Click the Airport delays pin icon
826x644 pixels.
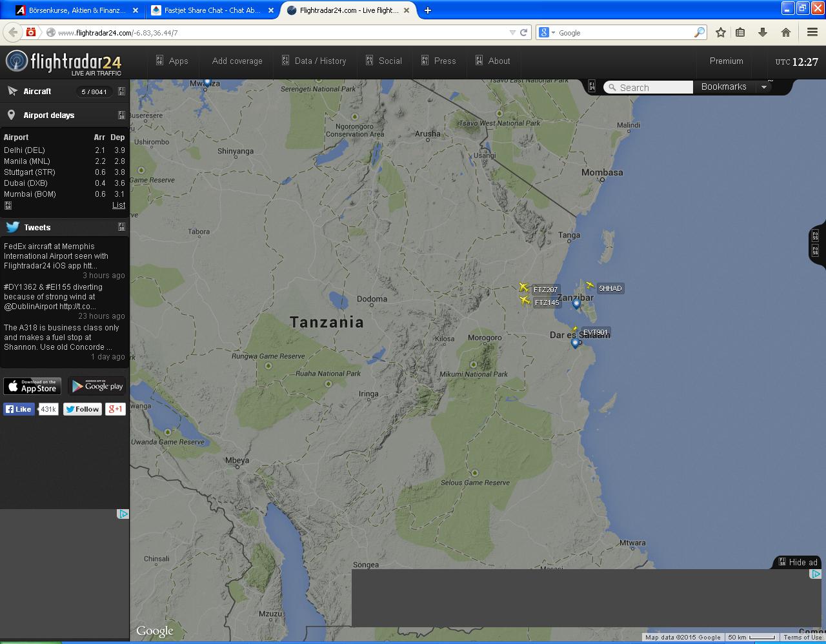[x=14, y=115]
